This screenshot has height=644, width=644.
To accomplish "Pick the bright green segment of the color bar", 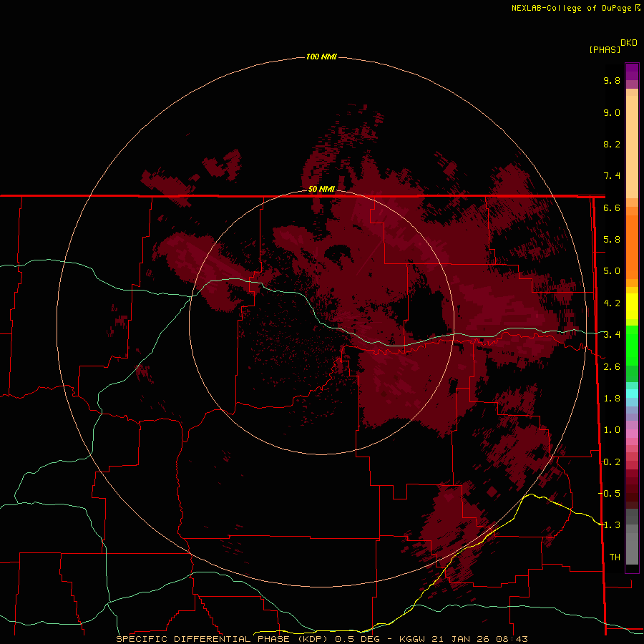I will pos(632,345).
